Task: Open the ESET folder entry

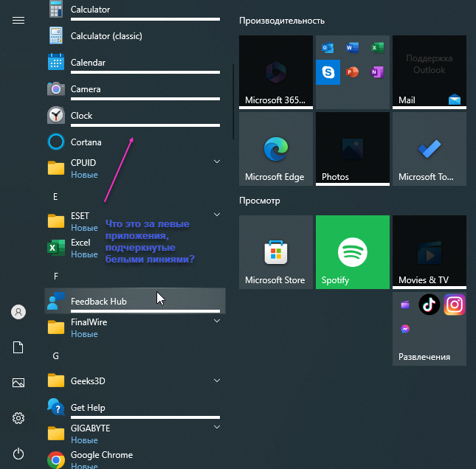Action: click(x=135, y=221)
